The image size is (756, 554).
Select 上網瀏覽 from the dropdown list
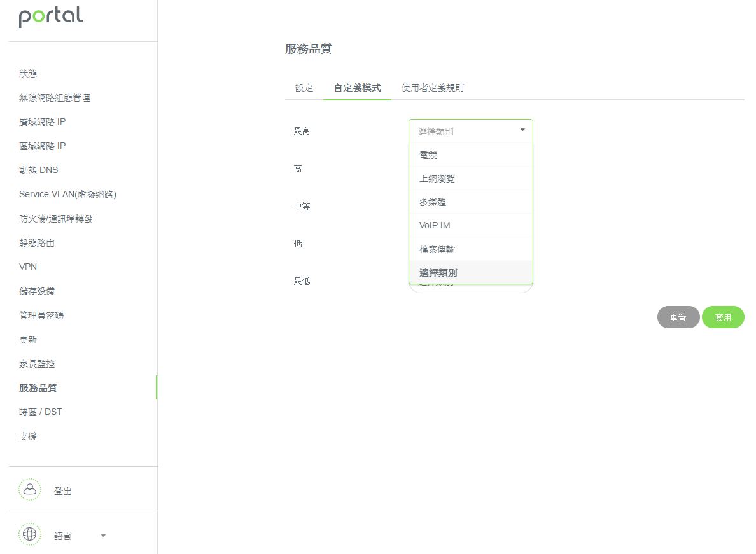470,179
